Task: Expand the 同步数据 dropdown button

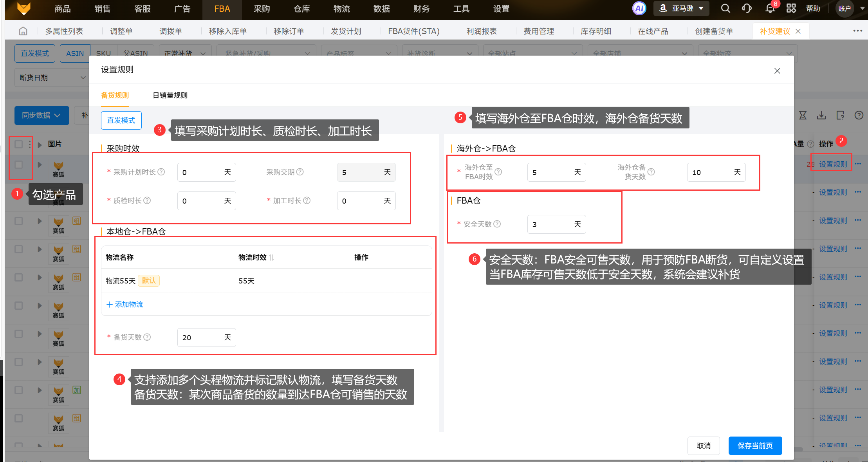Action: coord(42,115)
